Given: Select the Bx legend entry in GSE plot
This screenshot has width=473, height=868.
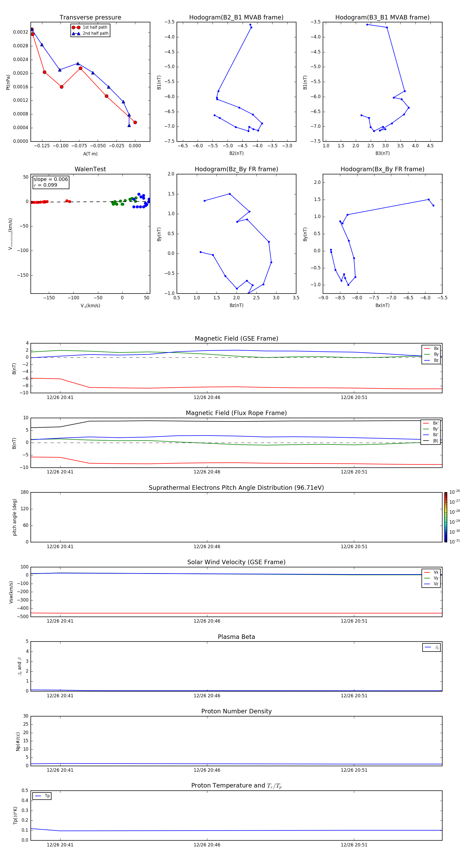Looking at the screenshot, I should coord(431,349).
